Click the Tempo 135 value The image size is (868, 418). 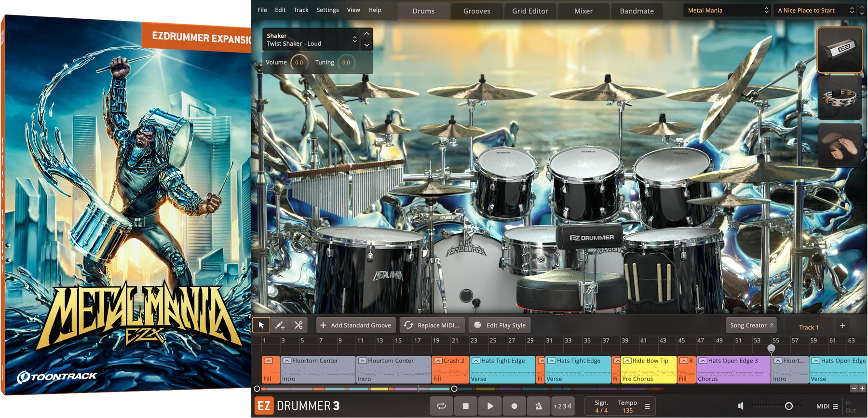(627, 411)
